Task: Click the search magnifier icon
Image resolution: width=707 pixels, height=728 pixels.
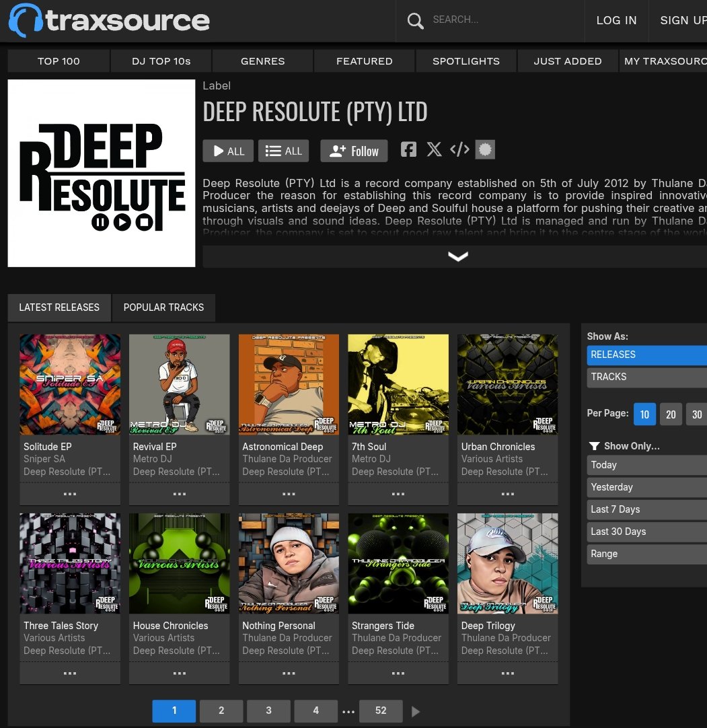Action: click(x=415, y=20)
